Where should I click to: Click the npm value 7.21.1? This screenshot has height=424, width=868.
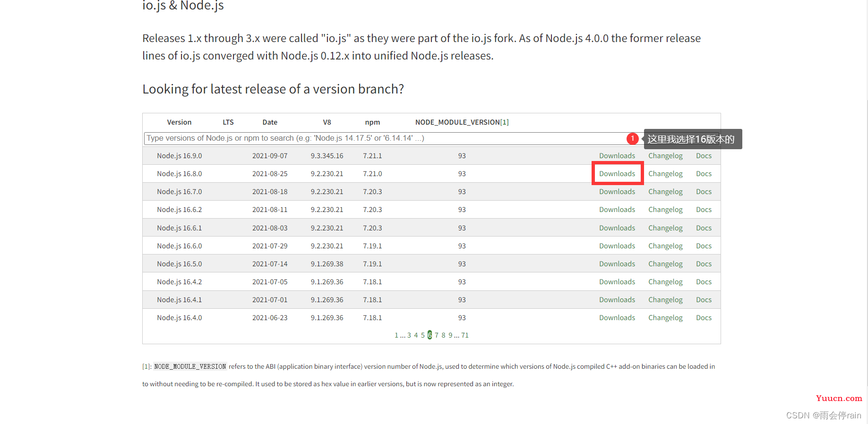point(372,156)
